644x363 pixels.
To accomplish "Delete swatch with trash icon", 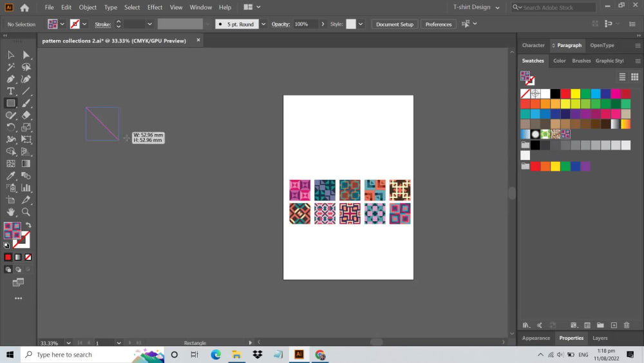I will 627,325.
